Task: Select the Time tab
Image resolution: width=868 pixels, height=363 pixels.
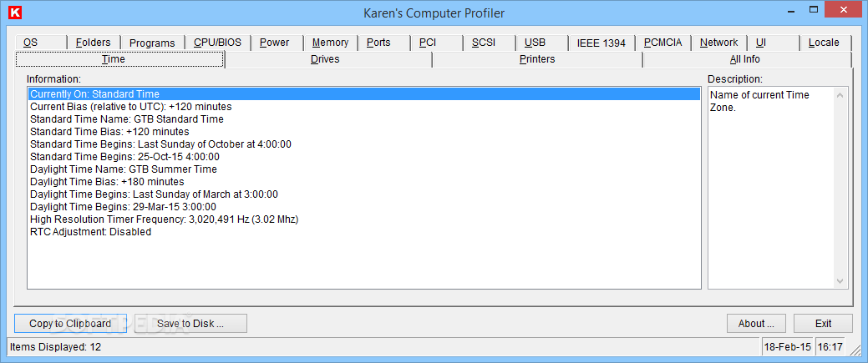Action: pyautogui.click(x=119, y=59)
